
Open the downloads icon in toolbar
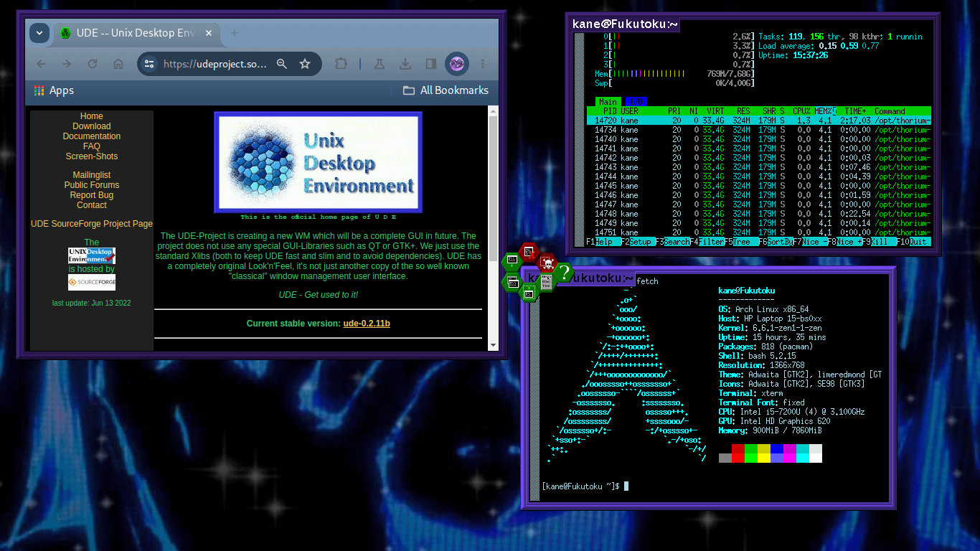[x=405, y=64]
